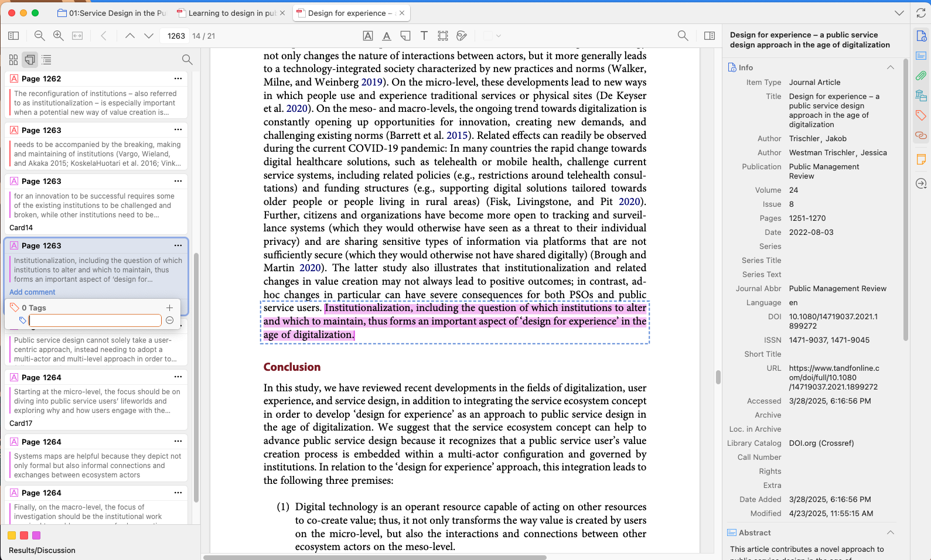Remove the empty tag row
The image size is (931, 560).
point(169,320)
